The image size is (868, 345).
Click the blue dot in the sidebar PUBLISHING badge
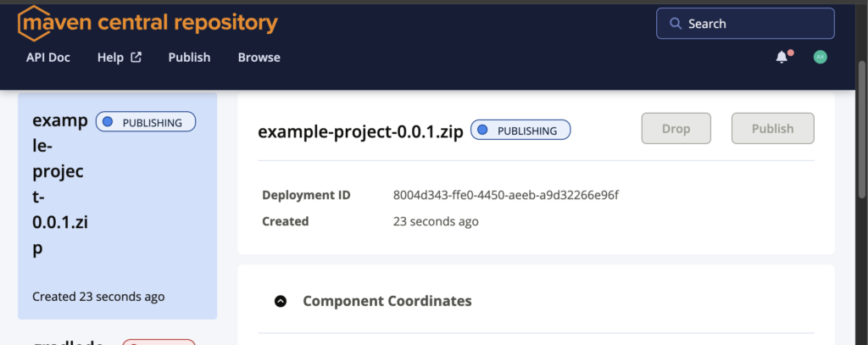coord(108,123)
